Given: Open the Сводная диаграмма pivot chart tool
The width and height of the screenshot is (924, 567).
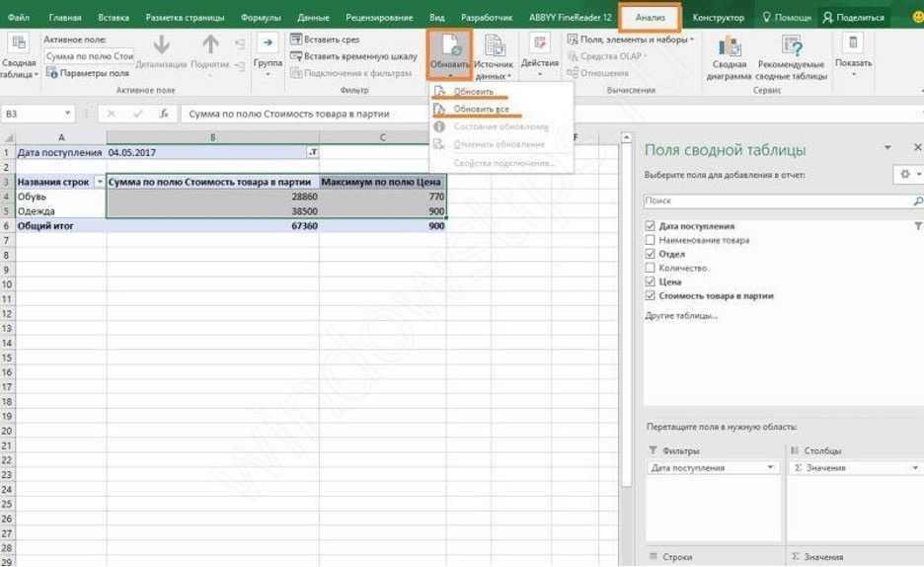Looking at the screenshot, I should coord(730,46).
